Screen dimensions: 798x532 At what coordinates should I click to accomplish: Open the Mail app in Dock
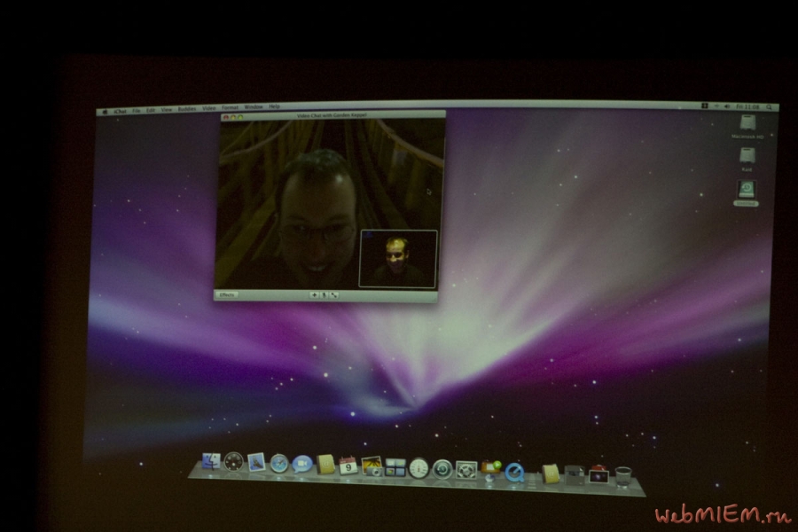256,462
